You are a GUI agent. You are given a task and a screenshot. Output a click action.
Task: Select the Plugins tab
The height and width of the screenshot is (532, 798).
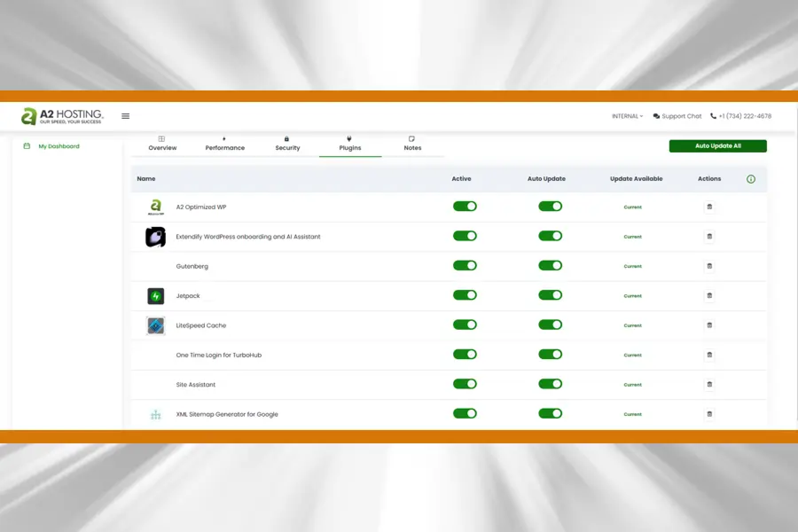tap(350, 144)
